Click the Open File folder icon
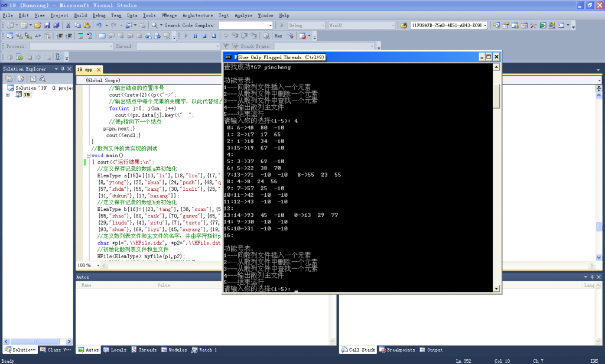The height and width of the screenshot is (364, 605). (x=38, y=25)
